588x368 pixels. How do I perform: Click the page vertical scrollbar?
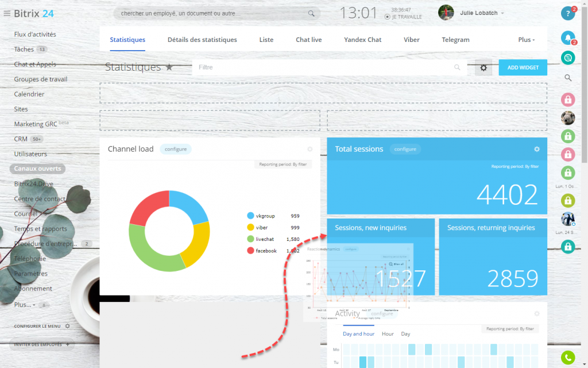585,85
